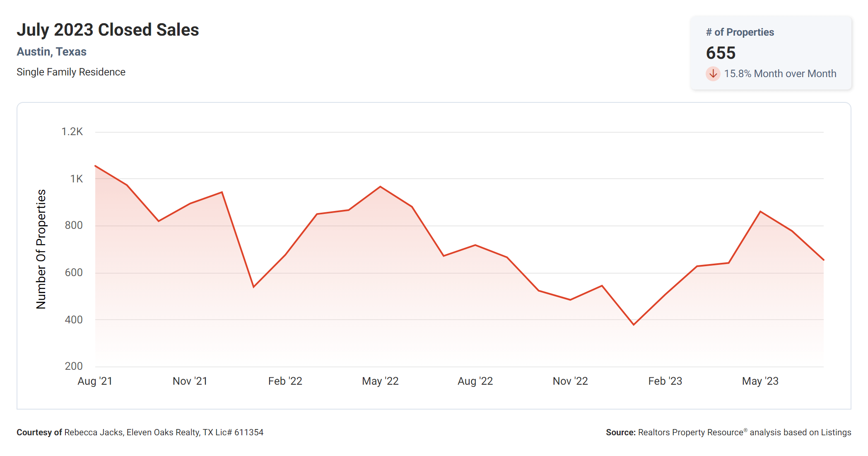Select the May '22 x-axis label
This screenshot has width=868, height=456.
point(380,381)
